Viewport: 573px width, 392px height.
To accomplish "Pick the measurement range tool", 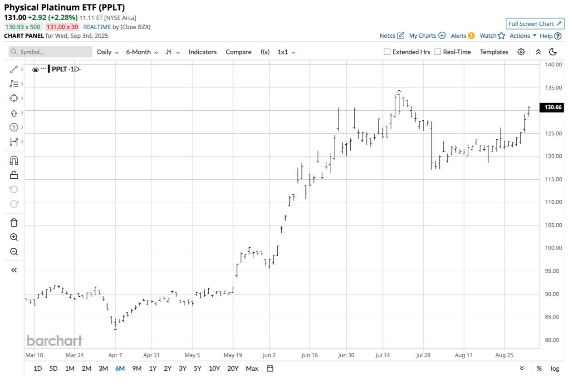I will (14, 142).
